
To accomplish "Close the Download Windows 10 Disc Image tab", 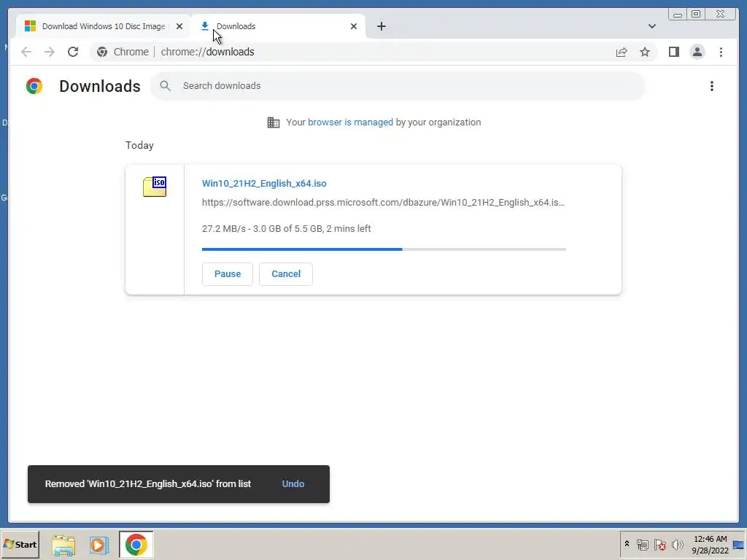I will click(179, 26).
